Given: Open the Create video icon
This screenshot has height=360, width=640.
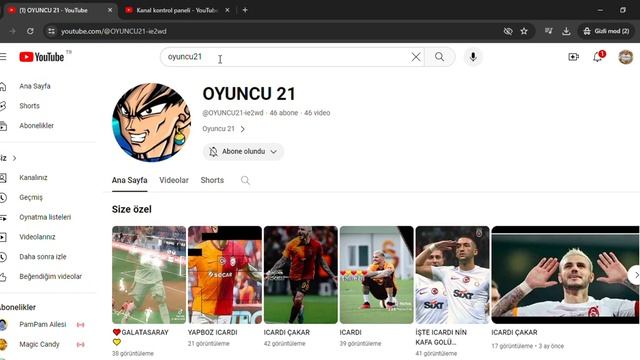Looking at the screenshot, I should point(573,57).
